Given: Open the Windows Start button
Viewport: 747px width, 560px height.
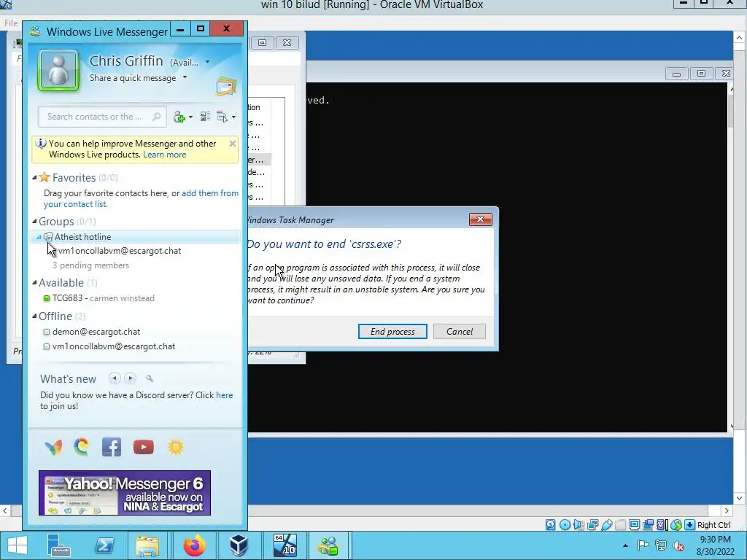Looking at the screenshot, I should pos(18,545).
